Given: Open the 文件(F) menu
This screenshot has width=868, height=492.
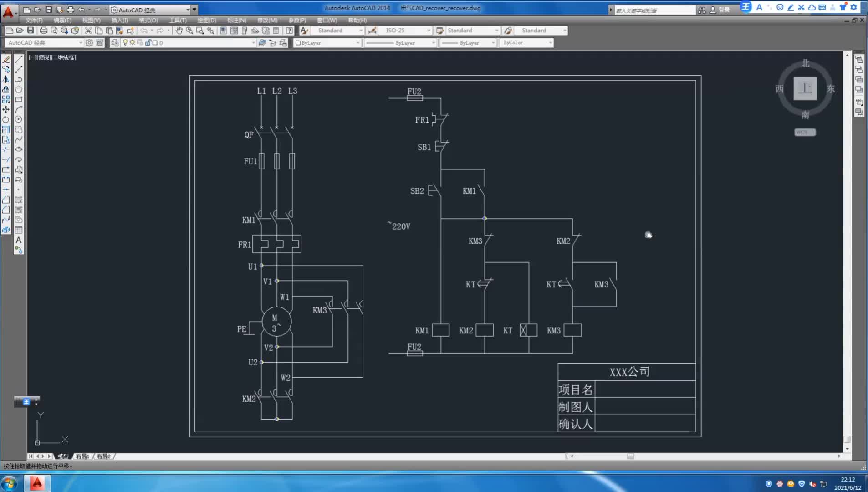Looking at the screenshot, I should (34, 20).
